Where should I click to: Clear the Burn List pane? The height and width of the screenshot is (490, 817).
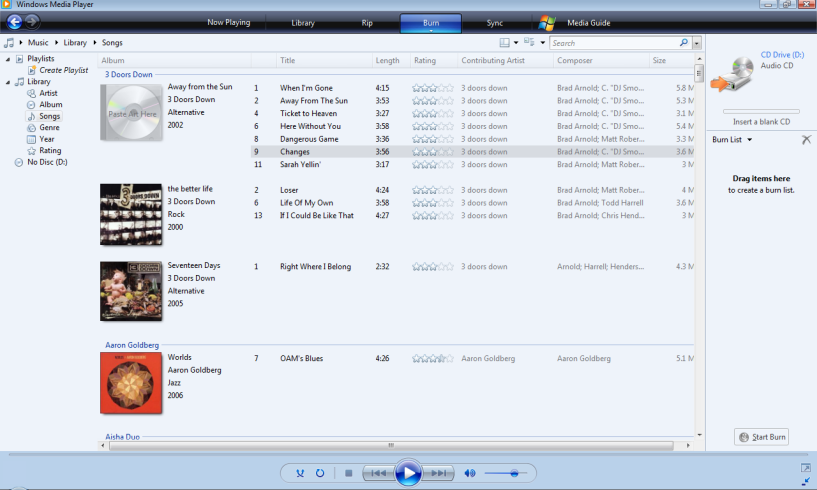806,139
